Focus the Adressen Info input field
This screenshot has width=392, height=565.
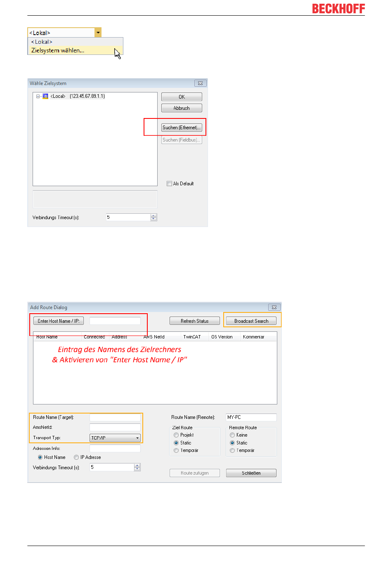[x=115, y=448]
